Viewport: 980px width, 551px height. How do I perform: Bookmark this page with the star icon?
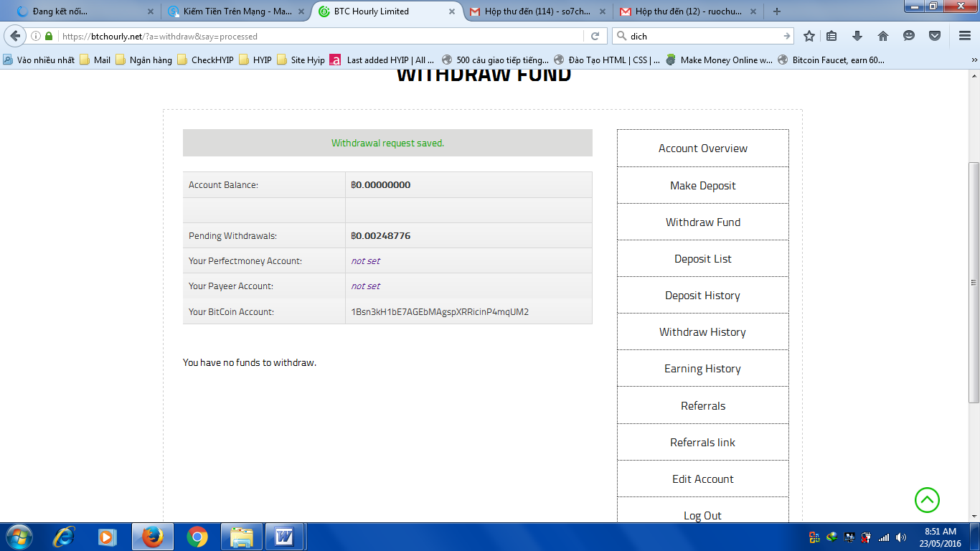point(809,36)
